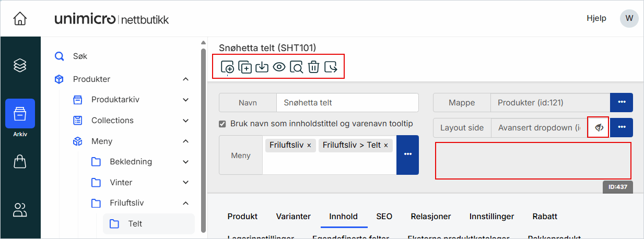The width and height of the screenshot is (644, 239).
Task: Toggle the eye preview icon in toolbar
Action: 279,67
